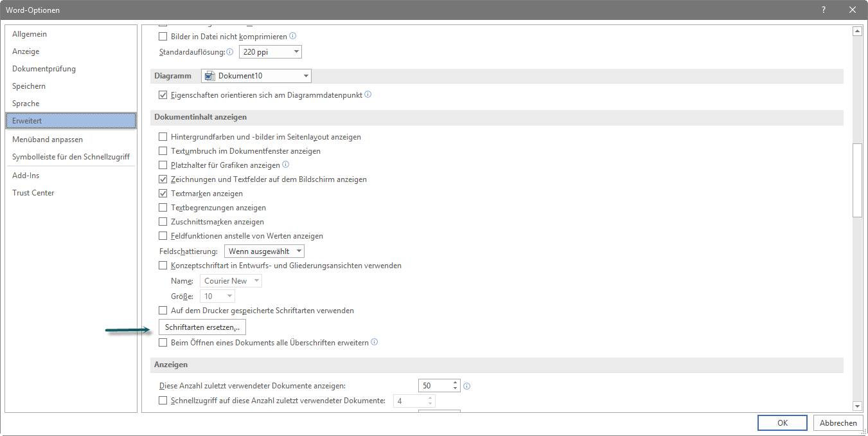Confirm the dialog with OK
This screenshot has width=868, height=436.
tap(782, 422)
